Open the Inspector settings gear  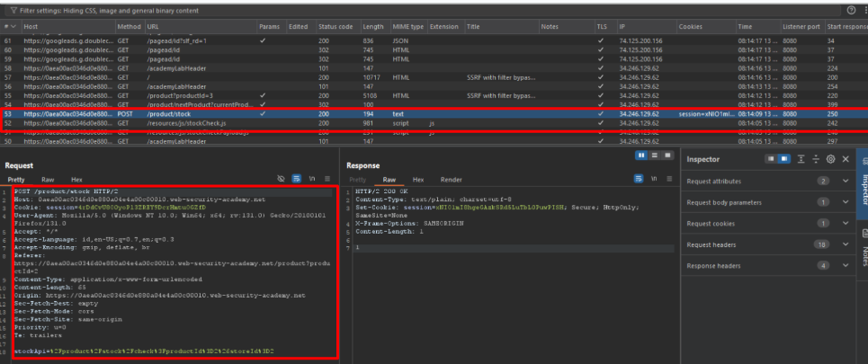[x=830, y=159]
